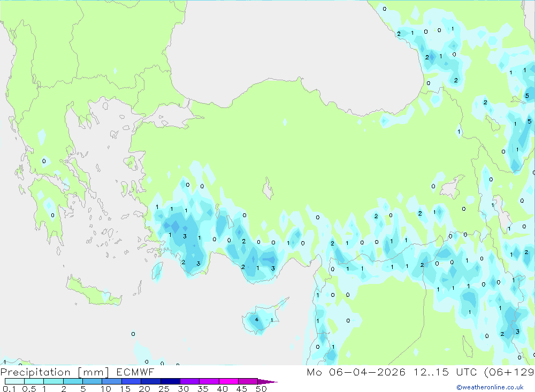Click the legend label "0.1"
This screenshot has height=392, width=535.
(9, 389)
